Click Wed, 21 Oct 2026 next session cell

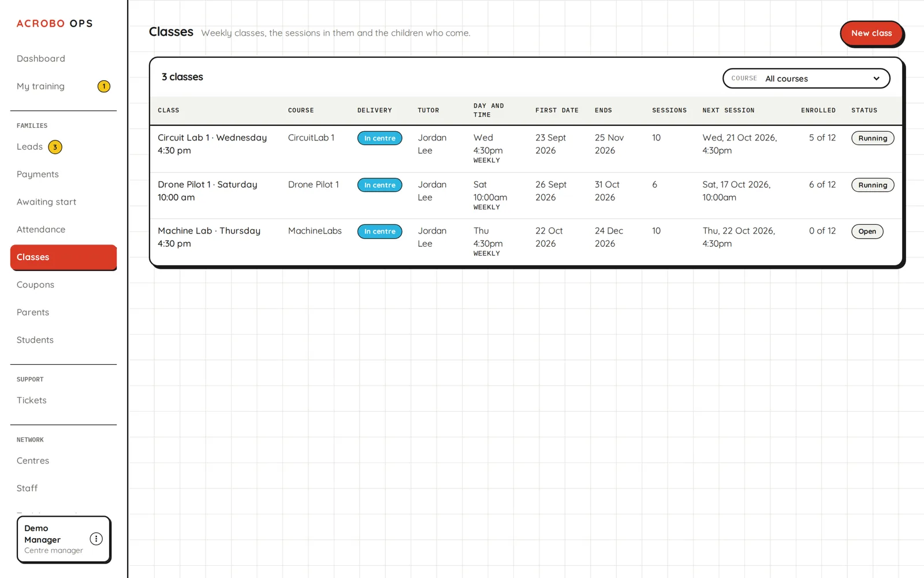740,144
